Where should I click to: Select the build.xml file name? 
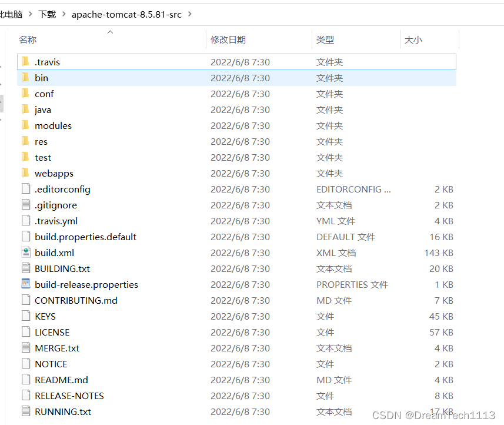pyautogui.click(x=54, y=253)
